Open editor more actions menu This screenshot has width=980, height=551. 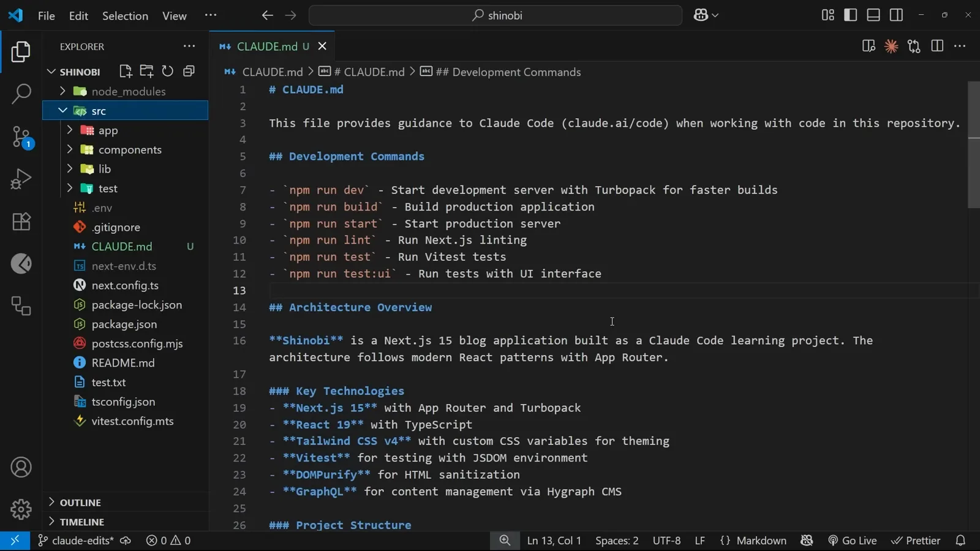click(960, 47)
